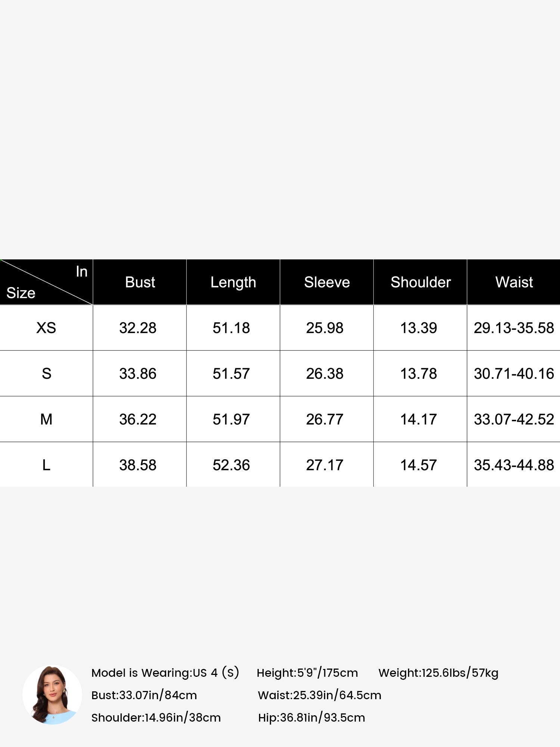Select the Length column header
The image size is (560, 747).
[x=233, y=282]
